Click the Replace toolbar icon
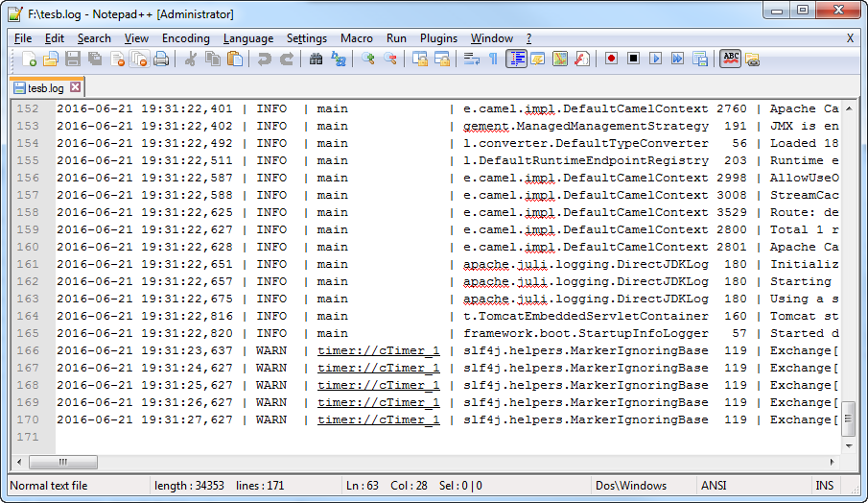This screenshot has height=503, width=868. (339, 60)
